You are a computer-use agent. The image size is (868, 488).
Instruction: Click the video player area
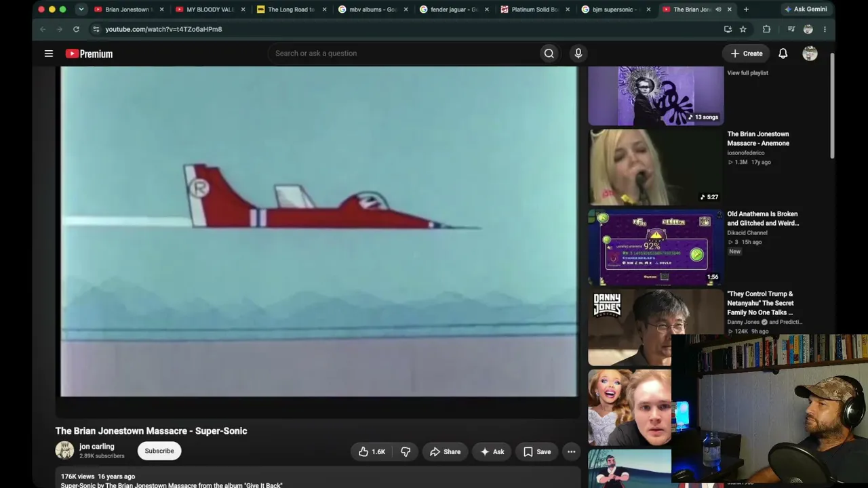[x=319, y=232]
